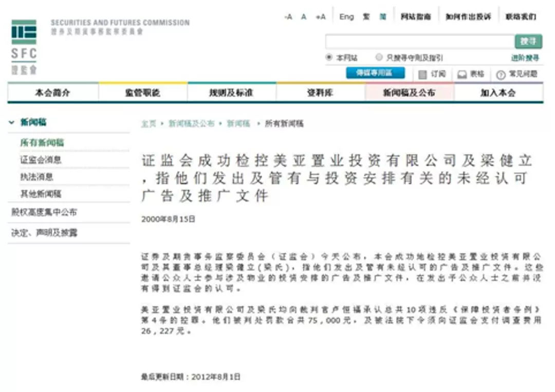Click the 2000年8月15日 date text
Viewport: 555px width, 392px height.
coord(168,219)
